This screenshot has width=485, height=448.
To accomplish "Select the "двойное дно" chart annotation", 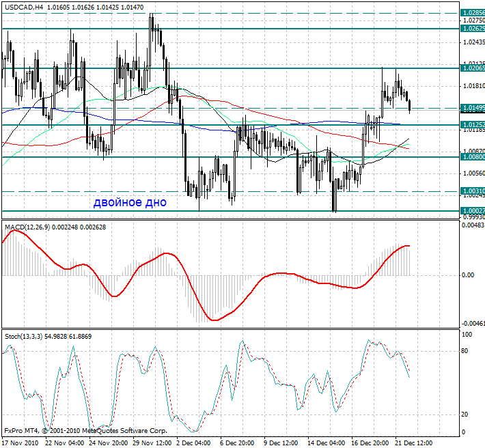I will 130,202.
